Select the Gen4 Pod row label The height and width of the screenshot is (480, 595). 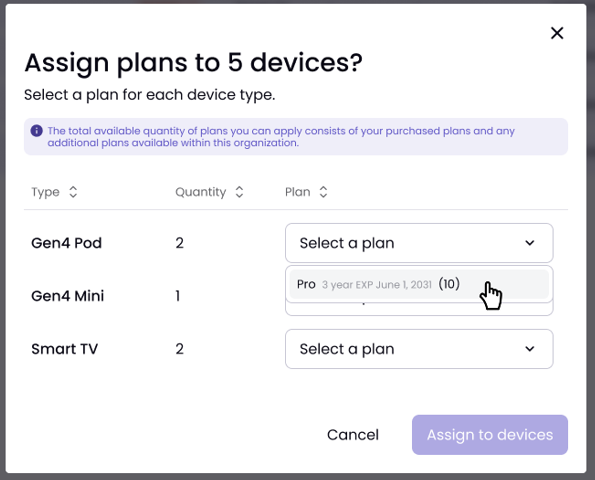[x=66, y=243]
